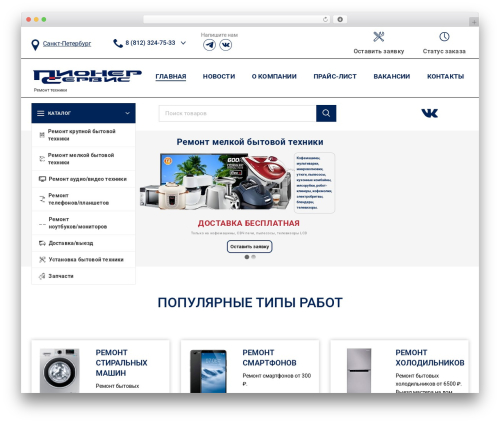Click the Поиск товаров search field
The width and height of the screenshot is (500, 423).
click(237, 113)
